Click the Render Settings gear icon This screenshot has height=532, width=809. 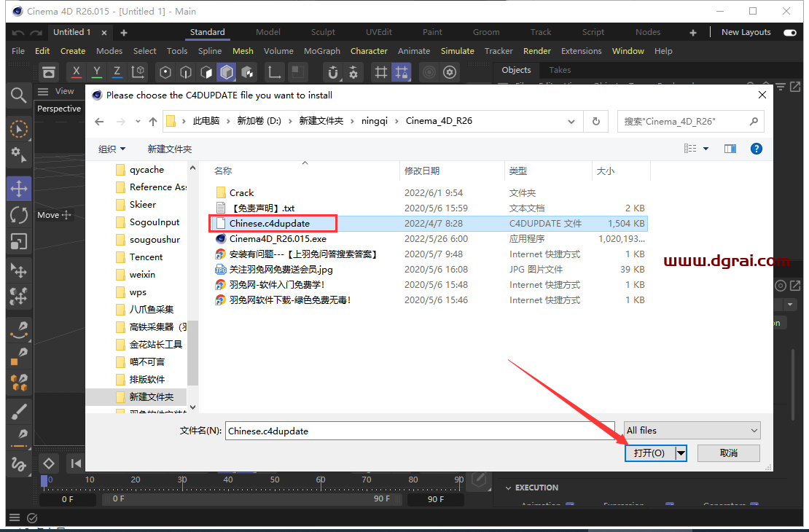pyautogui.click(x=450, y=72)
